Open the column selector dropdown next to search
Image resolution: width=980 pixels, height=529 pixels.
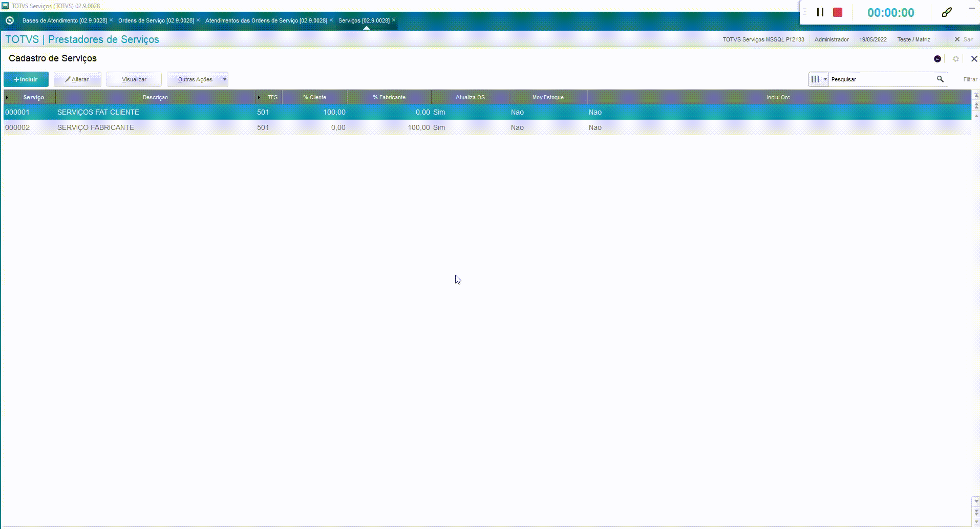point(819,79)
